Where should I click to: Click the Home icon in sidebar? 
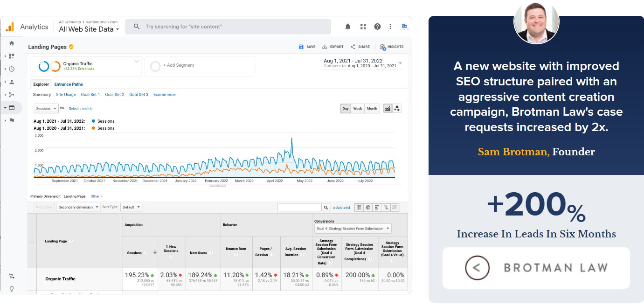[12, 43]
